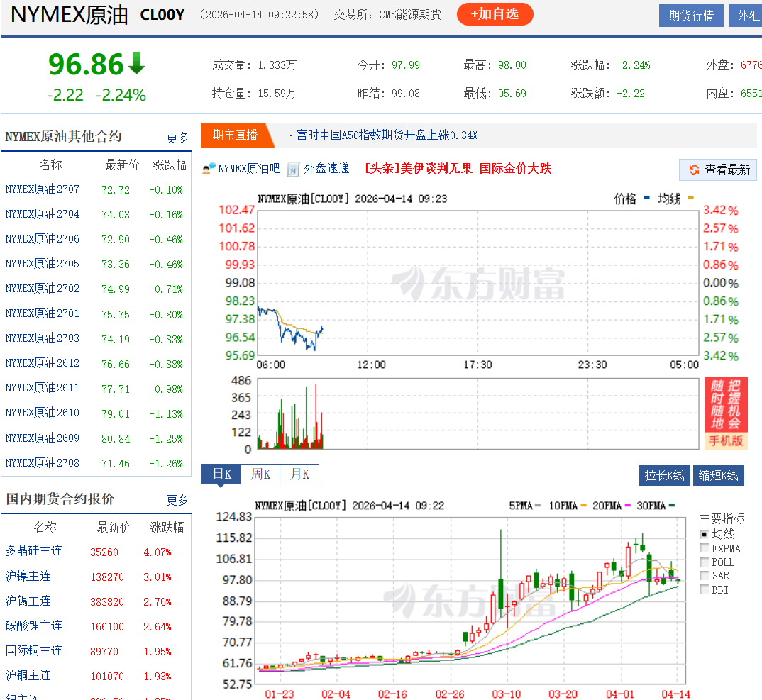This screenshot has height=700, width=762.
Task: Click the intraday price chart area
Action: [477, 283]
